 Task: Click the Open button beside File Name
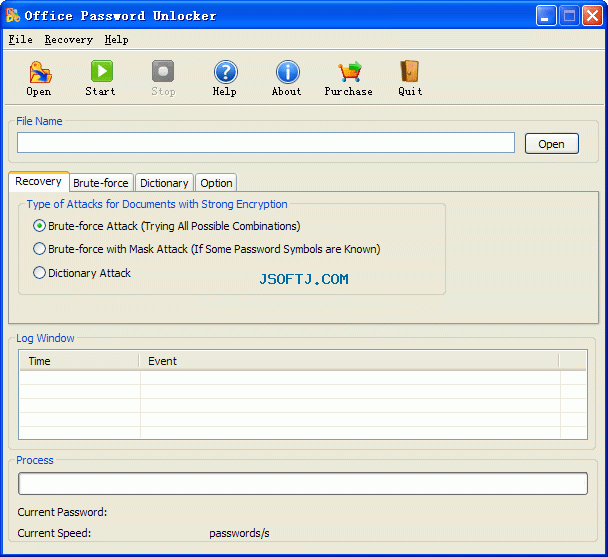[551, 144]
